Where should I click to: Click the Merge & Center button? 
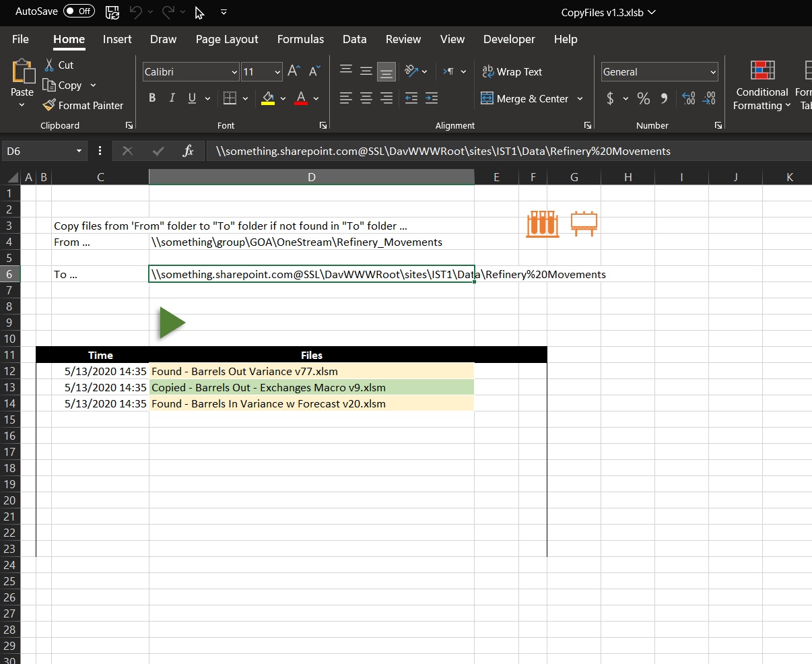pyautogui.click(x=525, y=98)
